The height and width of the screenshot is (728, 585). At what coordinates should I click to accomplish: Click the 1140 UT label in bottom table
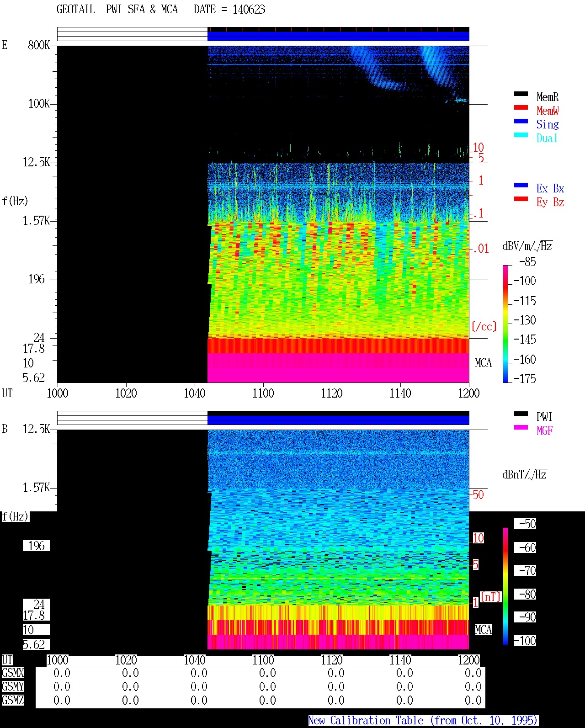click(400, 660)
